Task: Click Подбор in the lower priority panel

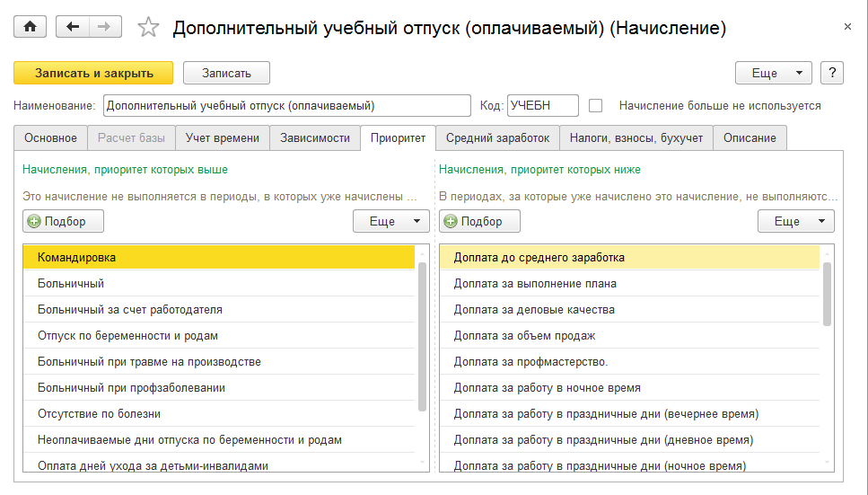Action: click(479, 221)
